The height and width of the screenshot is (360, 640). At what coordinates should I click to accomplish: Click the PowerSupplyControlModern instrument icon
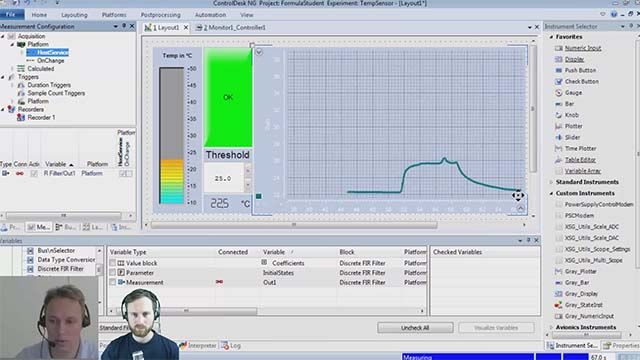559,204
